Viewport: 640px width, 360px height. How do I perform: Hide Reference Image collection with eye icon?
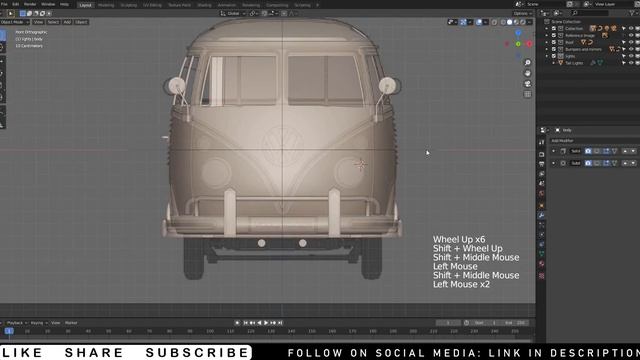[x=631, y=36]
